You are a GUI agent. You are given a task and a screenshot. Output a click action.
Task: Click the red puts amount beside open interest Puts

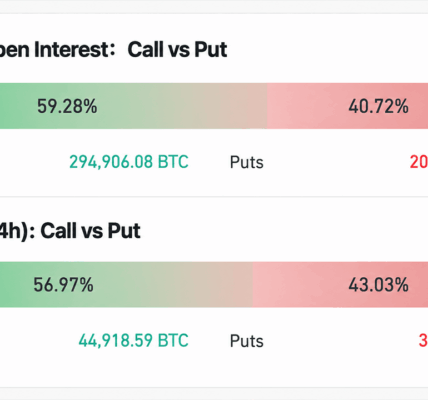(x=419, y=162)
